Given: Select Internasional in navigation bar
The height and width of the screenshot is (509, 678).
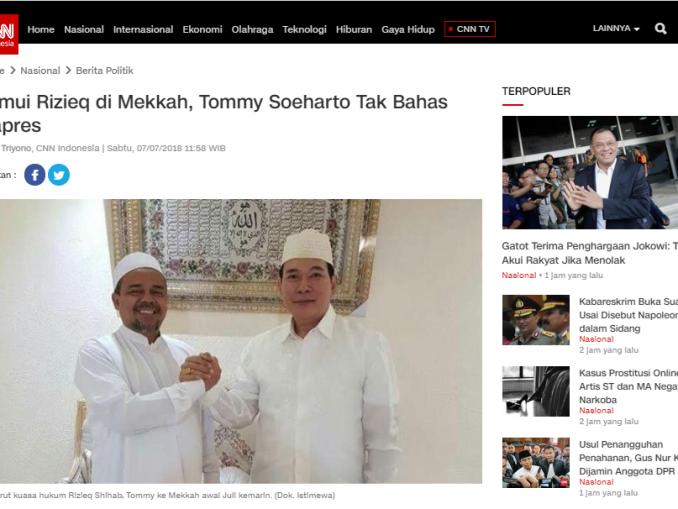Looking at the screenshot, I should (143, 29).
